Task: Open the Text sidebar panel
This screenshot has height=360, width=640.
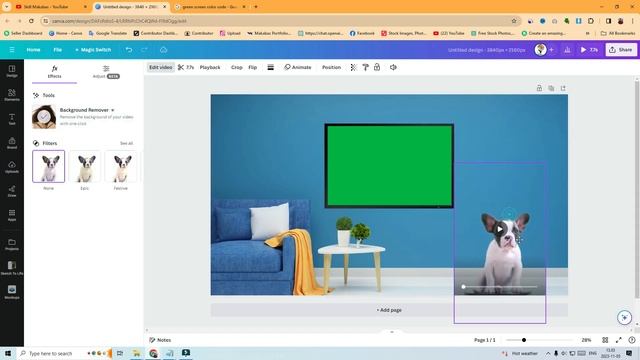Action: [12, 119]
